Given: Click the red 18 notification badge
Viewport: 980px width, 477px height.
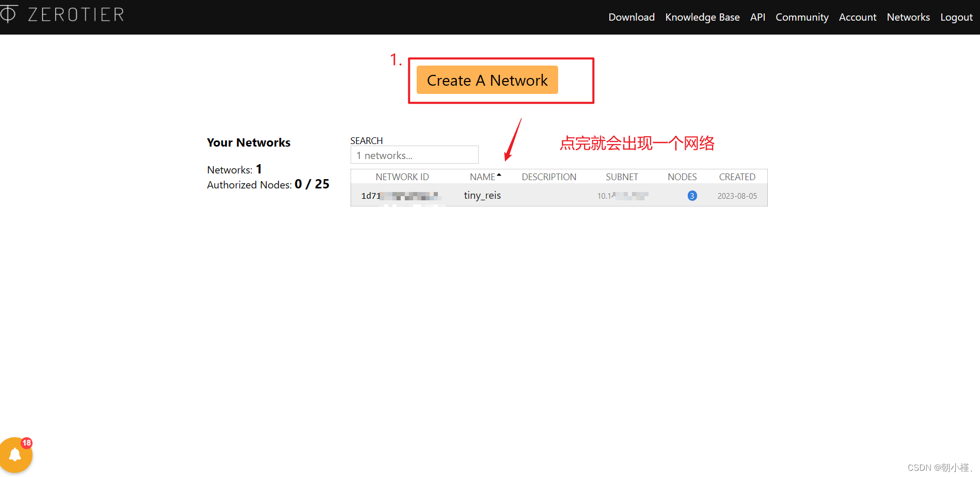Looking at the screenshot, I should point(26,443).
